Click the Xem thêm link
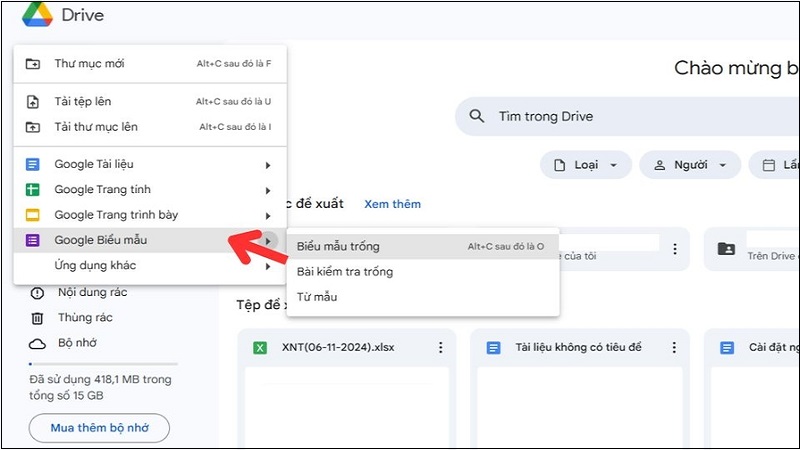 (392, 204)
